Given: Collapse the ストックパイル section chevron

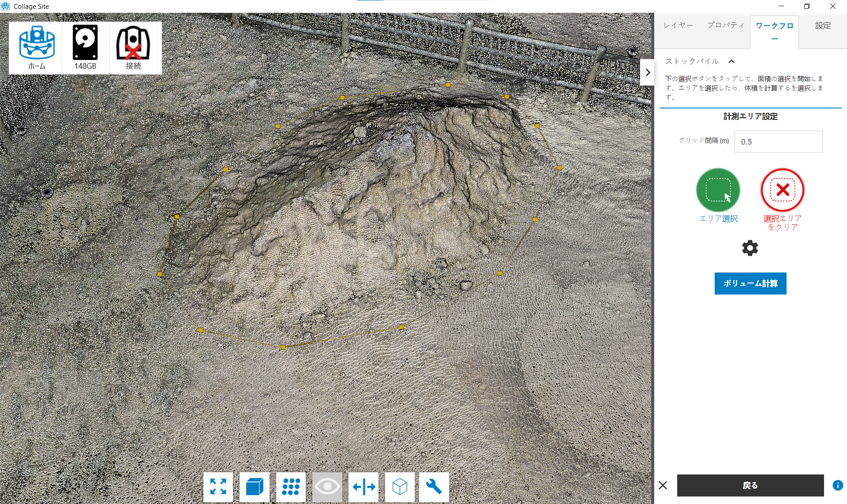Looking at the screenshot, I should pyautogui.click(x=731, y=61).
